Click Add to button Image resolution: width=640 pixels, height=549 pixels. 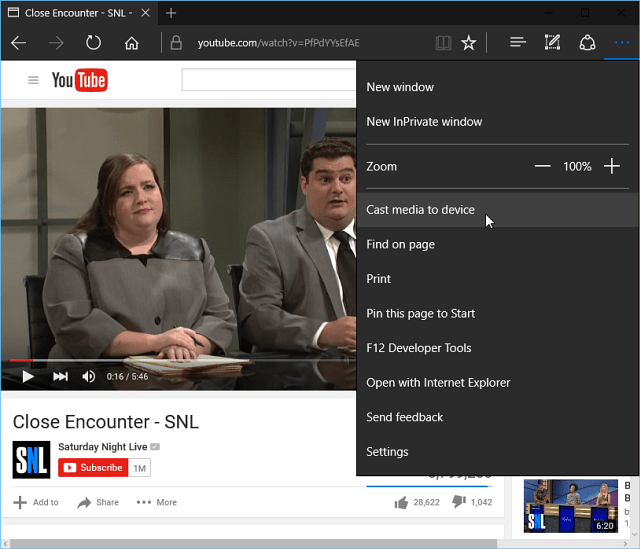tap(36, 502)
